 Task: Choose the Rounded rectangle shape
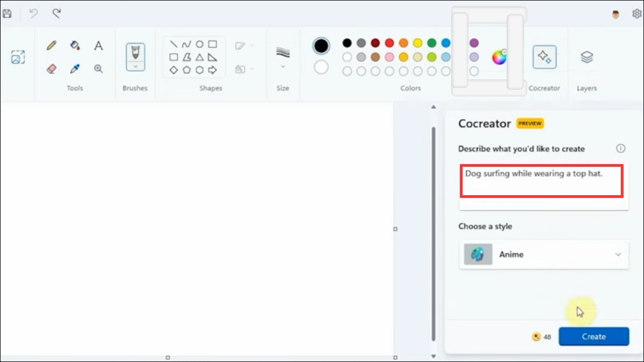[x=173, y=57]
